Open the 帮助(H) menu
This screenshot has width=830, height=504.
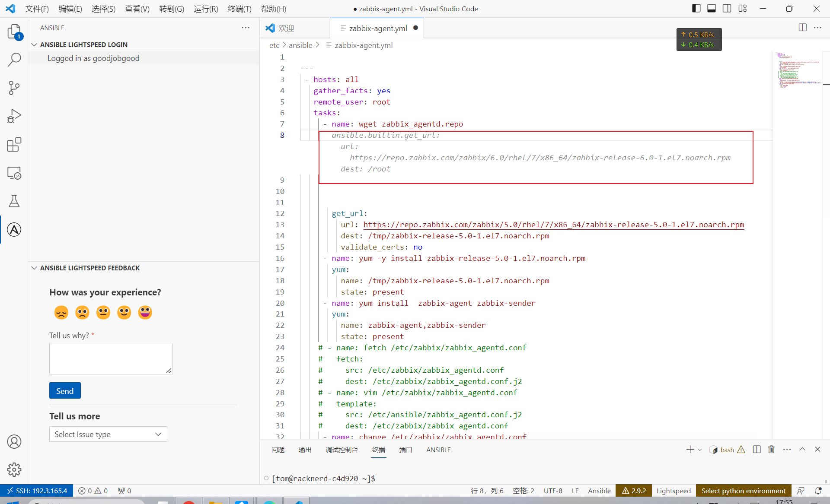tap(274, 9)
